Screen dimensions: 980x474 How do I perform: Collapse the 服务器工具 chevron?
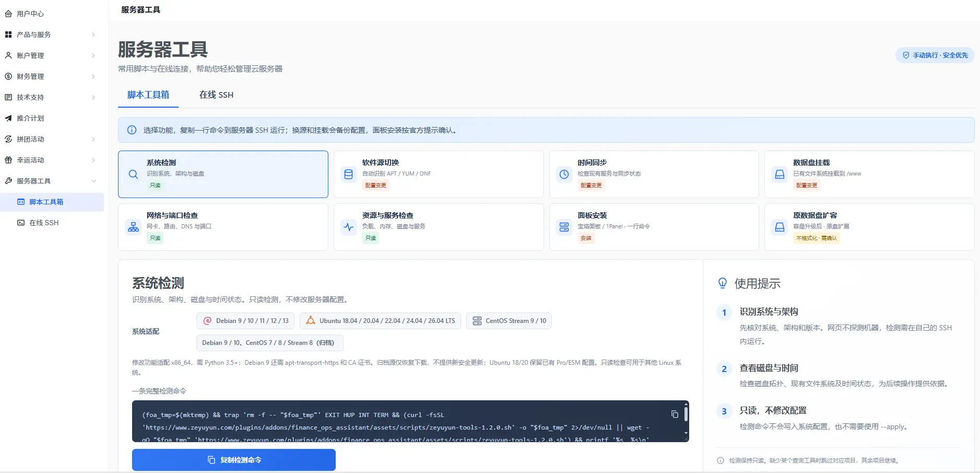(93, 181)
